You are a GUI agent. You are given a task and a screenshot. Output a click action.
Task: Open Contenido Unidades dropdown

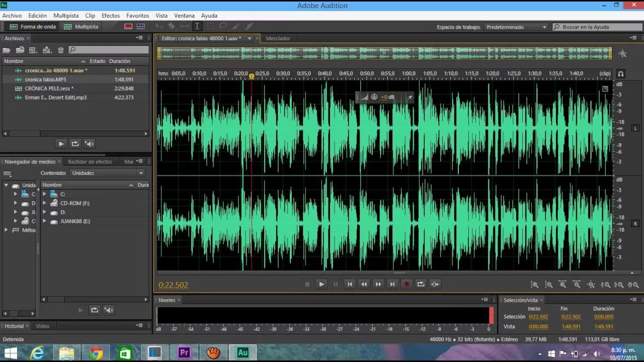(x=108, y=173)
